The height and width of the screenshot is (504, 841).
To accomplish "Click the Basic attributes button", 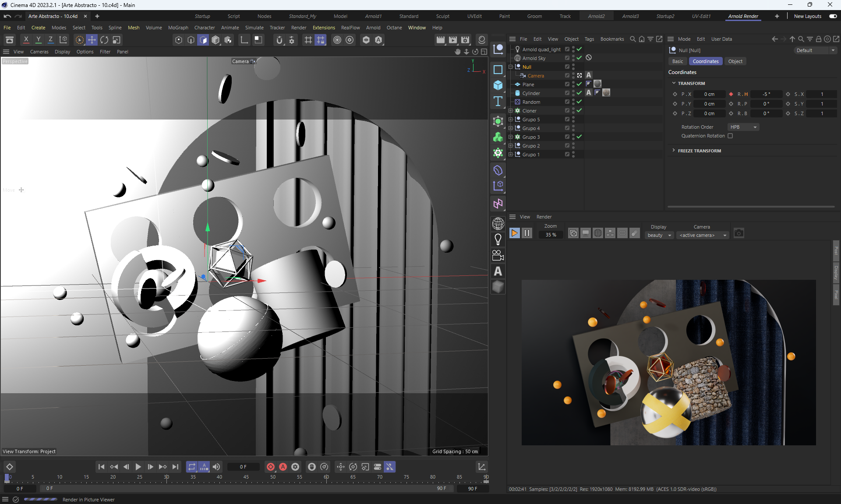I will pyautogui.click(x=677, y=61).
